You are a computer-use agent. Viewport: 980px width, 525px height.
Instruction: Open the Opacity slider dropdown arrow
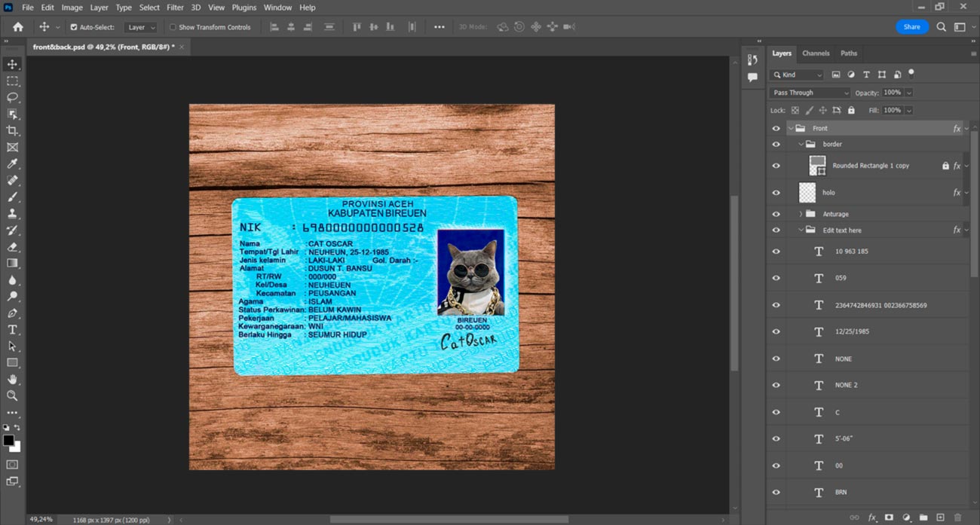[909, 93]
